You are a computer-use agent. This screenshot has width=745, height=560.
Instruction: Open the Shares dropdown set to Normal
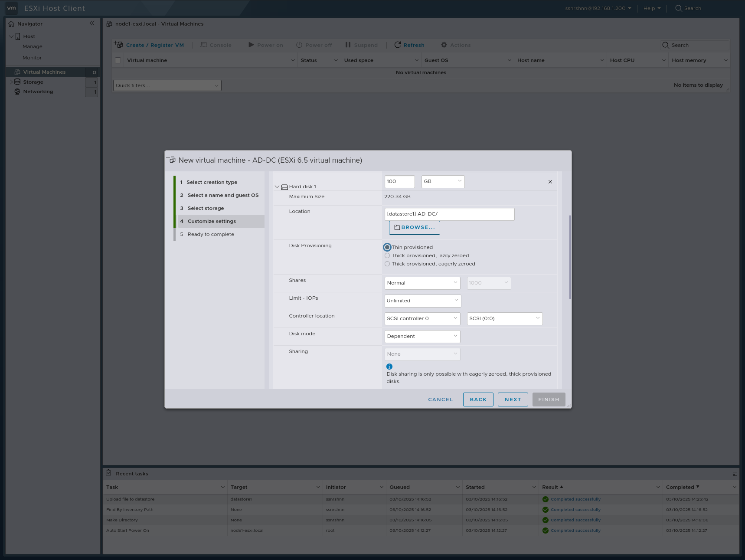tap(422, 283)
